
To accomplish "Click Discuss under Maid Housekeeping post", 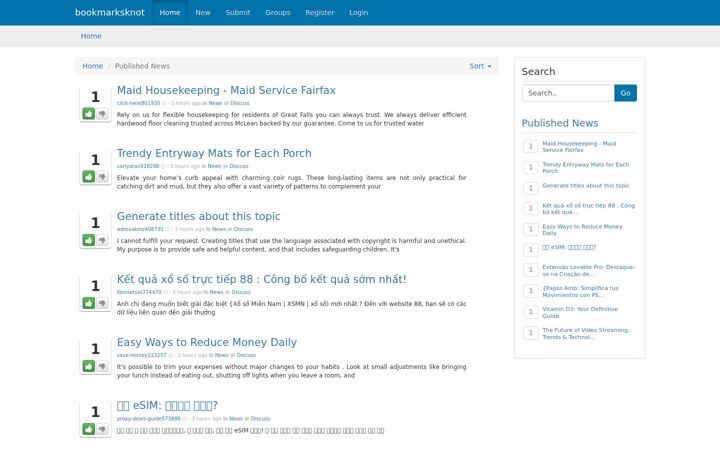I will click(x=240, y=103).
